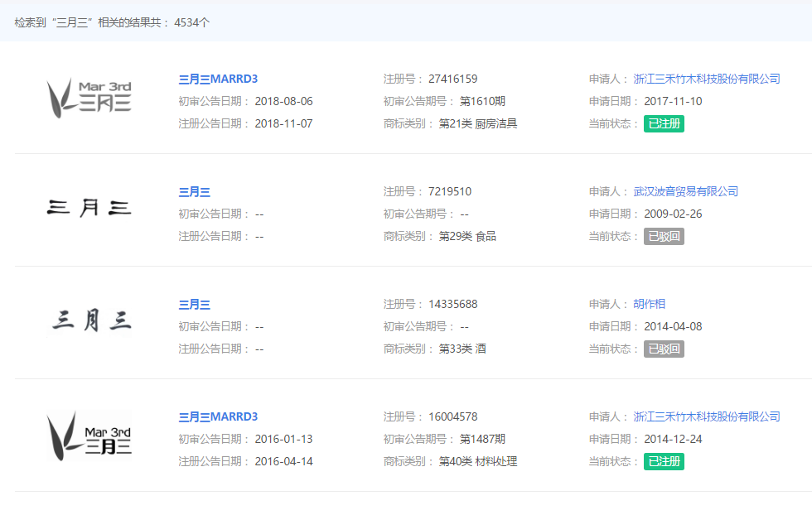Screen dimensions: 812x515
Task: Click registration number 7219510
Action: (x=449, y=192)
